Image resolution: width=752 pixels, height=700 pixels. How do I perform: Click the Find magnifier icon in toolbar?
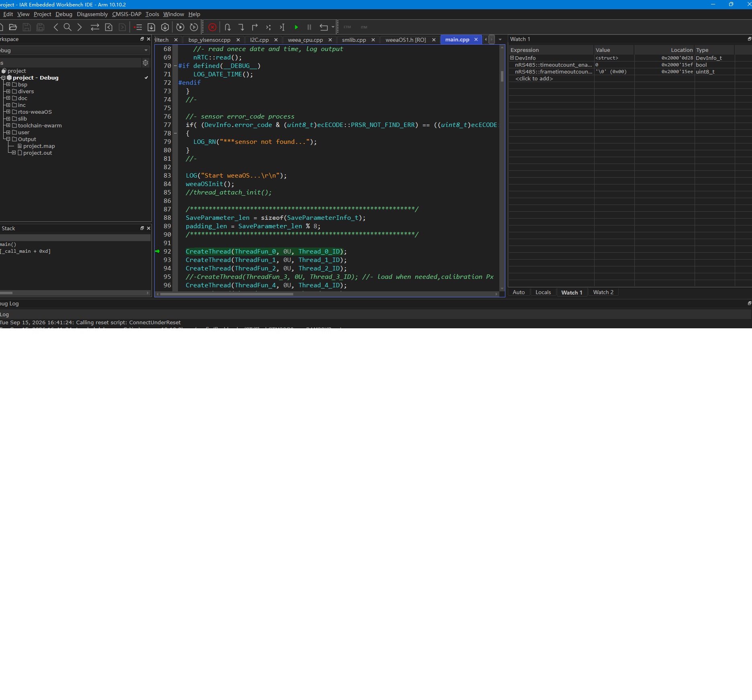click(x=67, y=27)
